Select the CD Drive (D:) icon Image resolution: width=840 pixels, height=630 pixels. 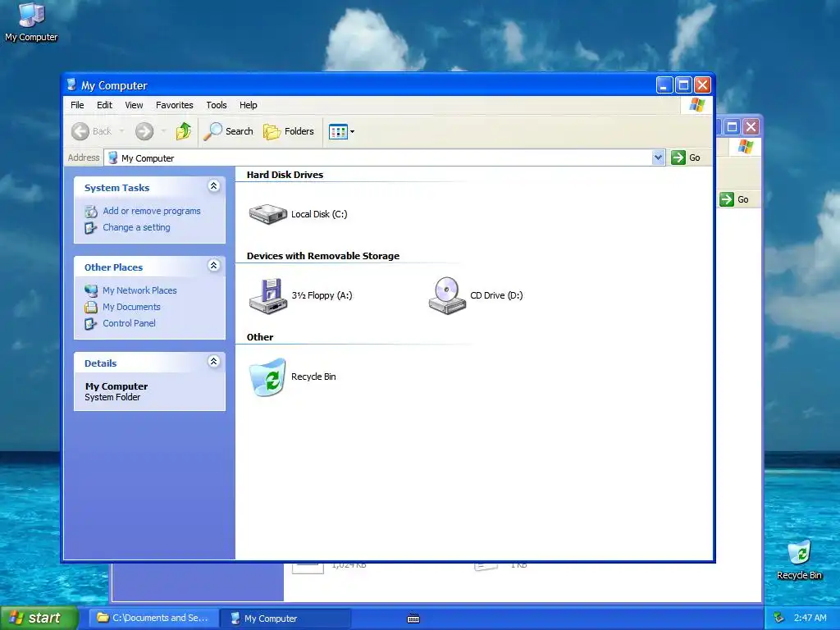[x=447, y=295]
